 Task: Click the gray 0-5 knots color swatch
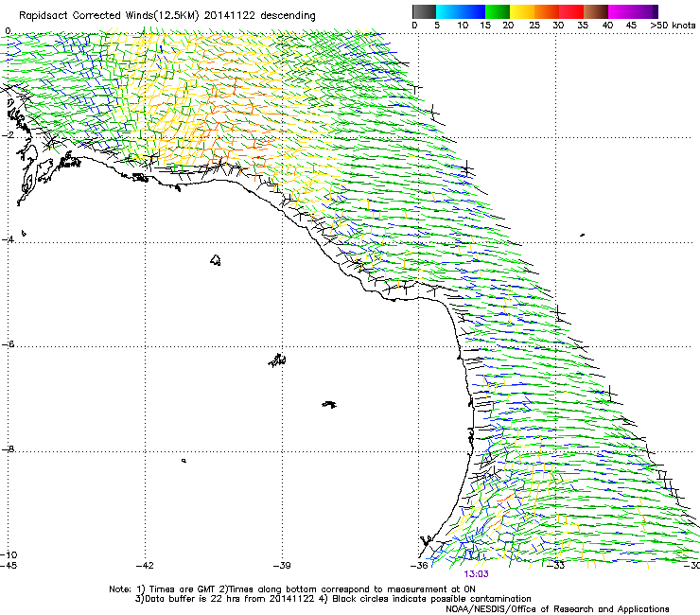424,11
